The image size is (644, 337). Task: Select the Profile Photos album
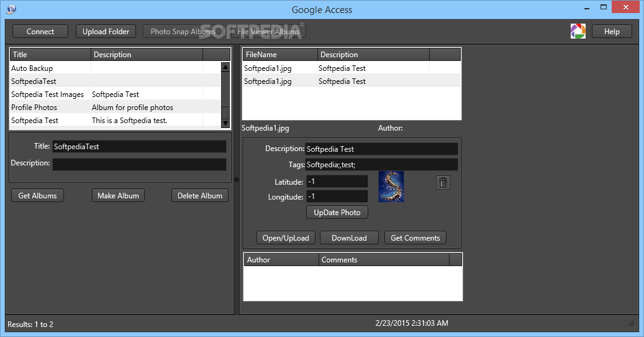[x=115, y=108]
